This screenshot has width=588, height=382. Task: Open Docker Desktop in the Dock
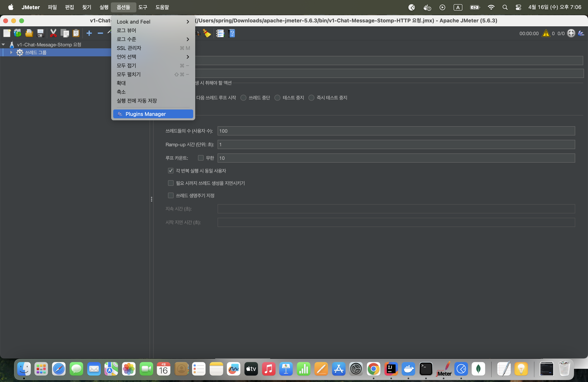click(408, 369)
